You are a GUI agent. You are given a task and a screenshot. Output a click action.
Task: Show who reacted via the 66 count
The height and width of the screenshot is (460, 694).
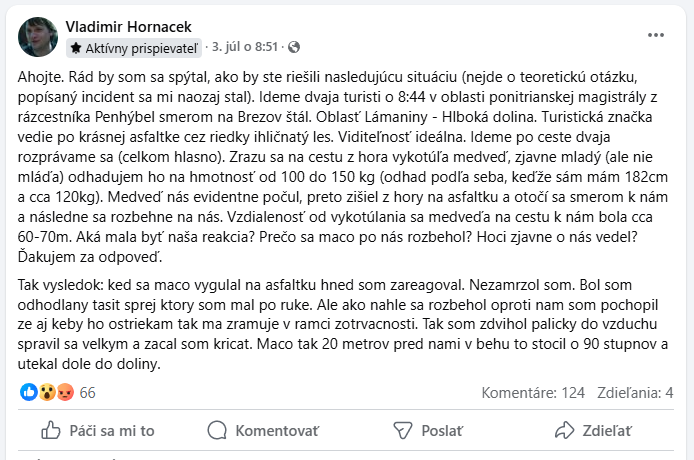pos(88,393)
